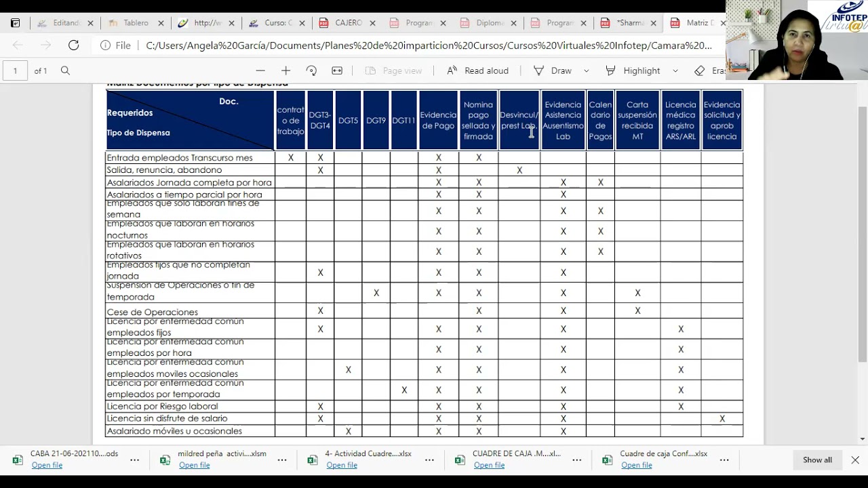Click the address bar URL
Image resolution: width=868 pixels, height=488 pixels.
click(x=429, y=45)
